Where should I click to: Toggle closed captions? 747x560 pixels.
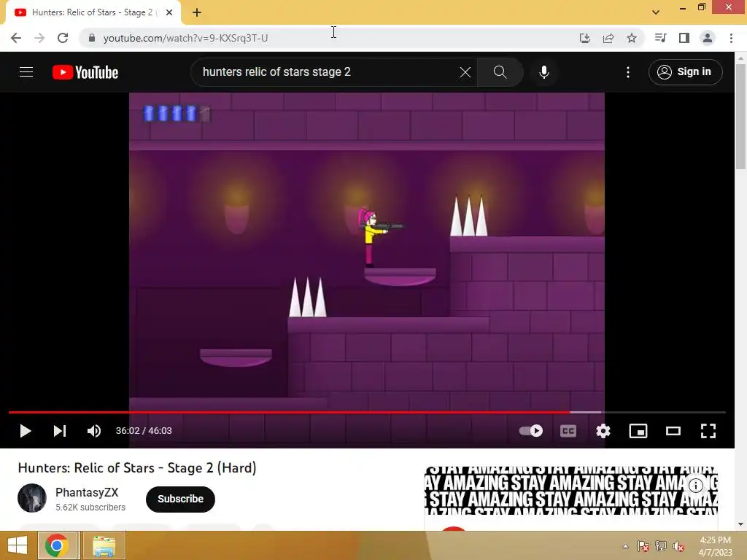click(x=568, y=431)
